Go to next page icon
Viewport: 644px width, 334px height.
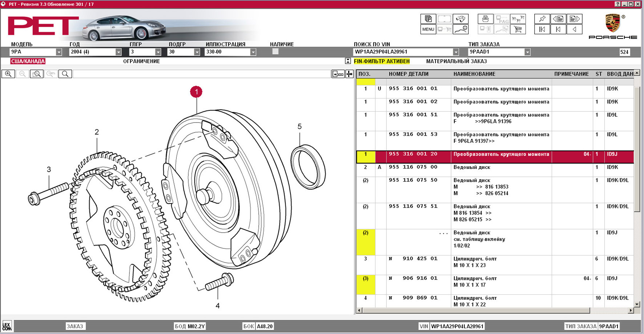(x=575, y=19)
